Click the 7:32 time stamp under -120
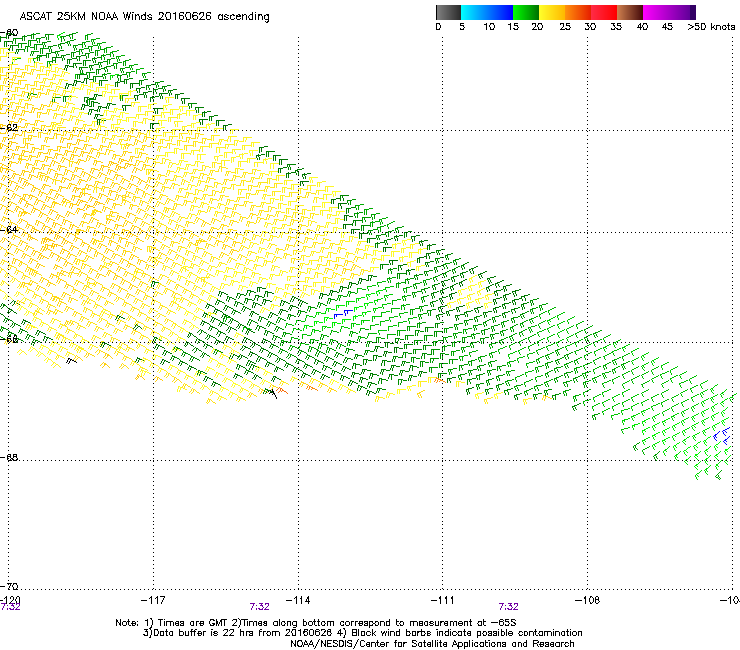Viewport: 740px width, 650px height. [10, 607]
